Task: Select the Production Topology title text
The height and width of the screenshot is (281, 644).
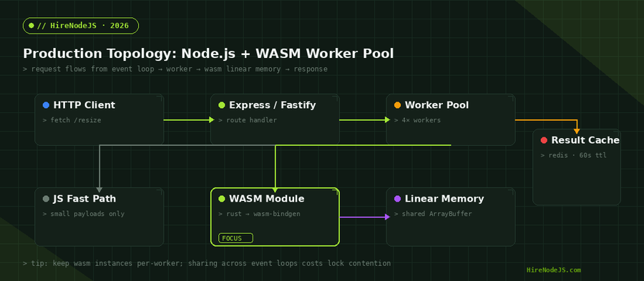Action: pos(208,54)
